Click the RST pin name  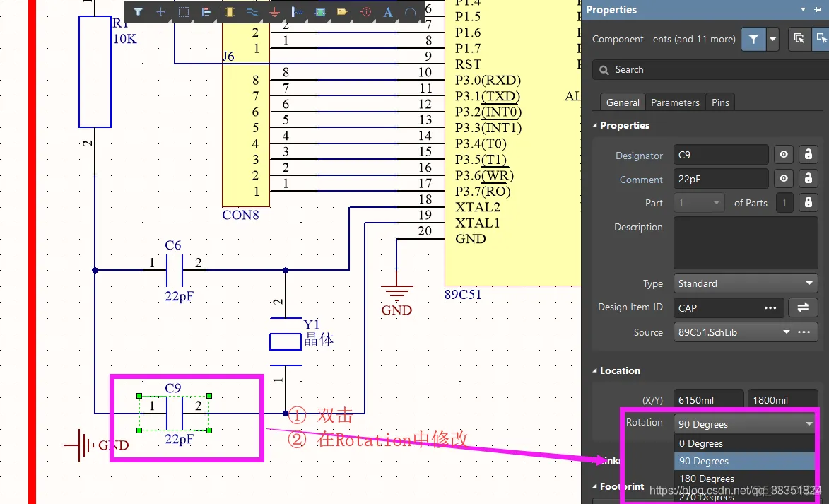pos(468,64)
